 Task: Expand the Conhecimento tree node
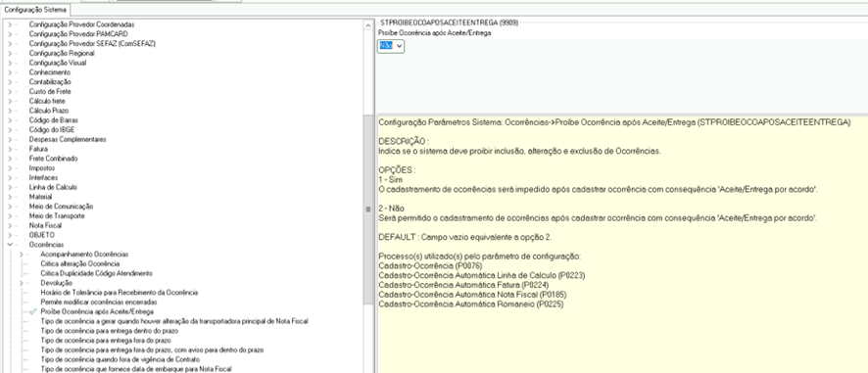pos(10,72)
